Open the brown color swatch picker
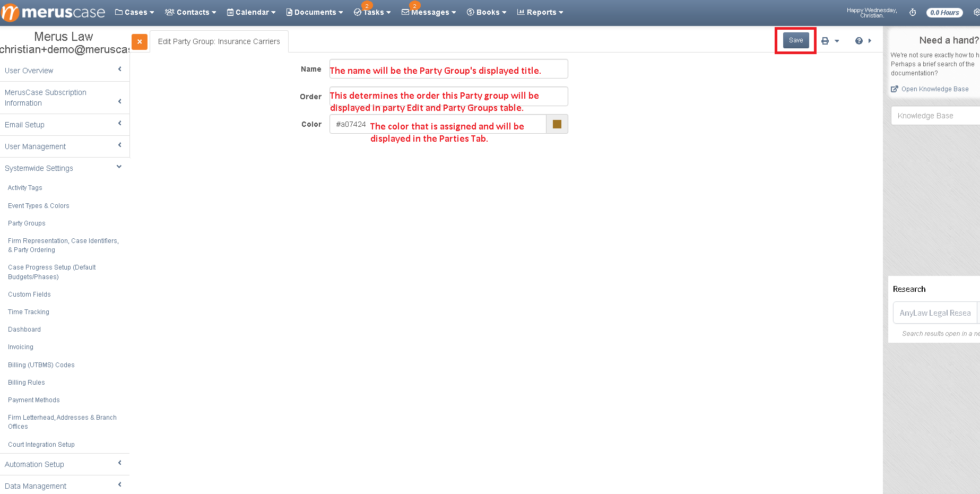Screen dimensions: 980x494 pos(557,124)
